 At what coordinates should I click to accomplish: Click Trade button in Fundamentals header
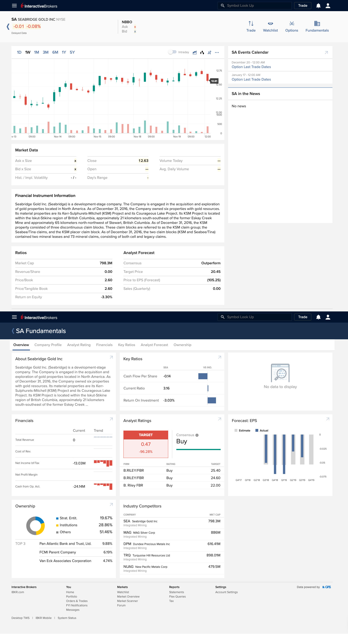pyautogui.click(x=303, y=317)
